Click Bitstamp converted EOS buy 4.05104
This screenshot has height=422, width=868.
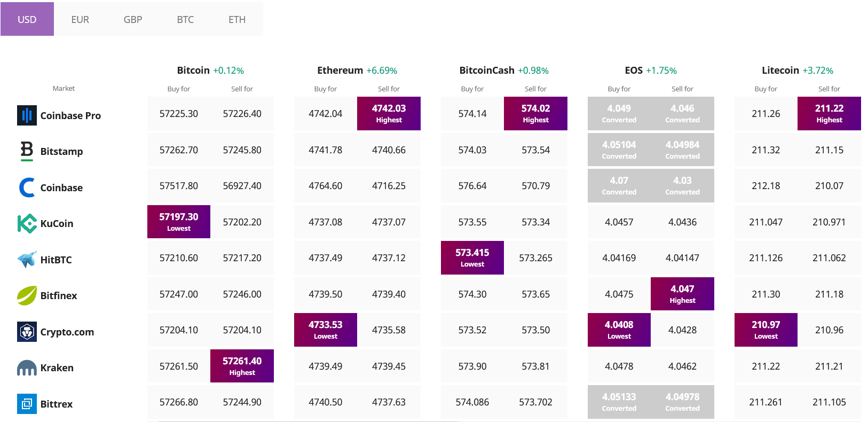pyautogui.click(x=619, y=150)
